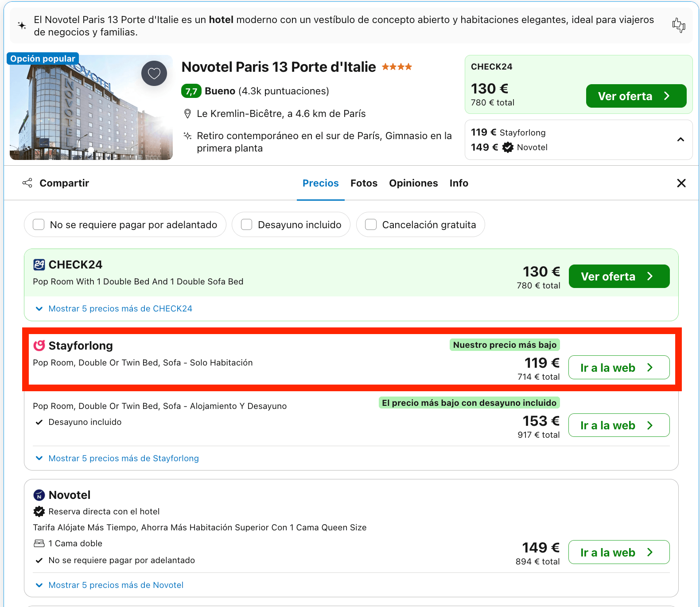Click Le Kremlin-Bicêtre location text

pos(281,114)
